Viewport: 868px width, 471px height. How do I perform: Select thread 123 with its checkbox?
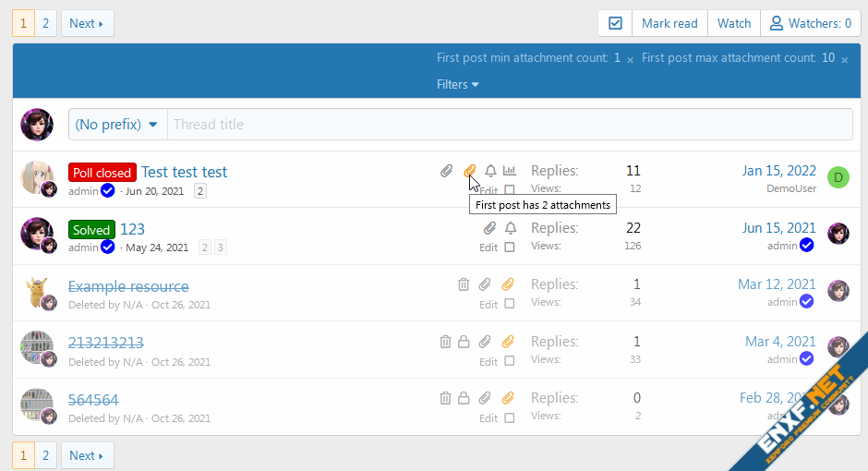(510, 248)
